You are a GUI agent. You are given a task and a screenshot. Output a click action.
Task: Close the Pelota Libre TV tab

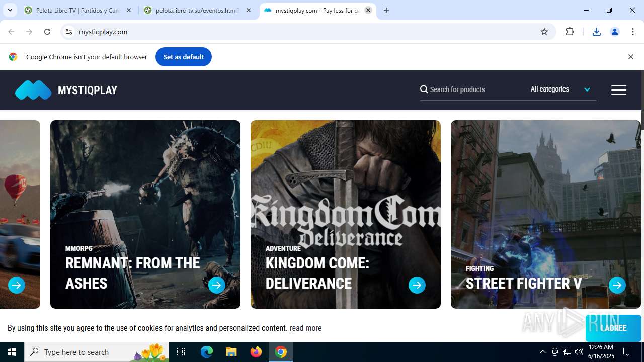point(129,10)
